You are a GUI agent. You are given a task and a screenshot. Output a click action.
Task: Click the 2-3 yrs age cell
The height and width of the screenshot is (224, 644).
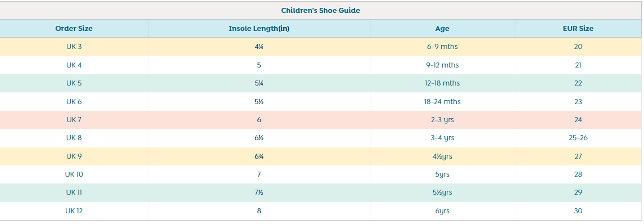(x=442, y=120)
